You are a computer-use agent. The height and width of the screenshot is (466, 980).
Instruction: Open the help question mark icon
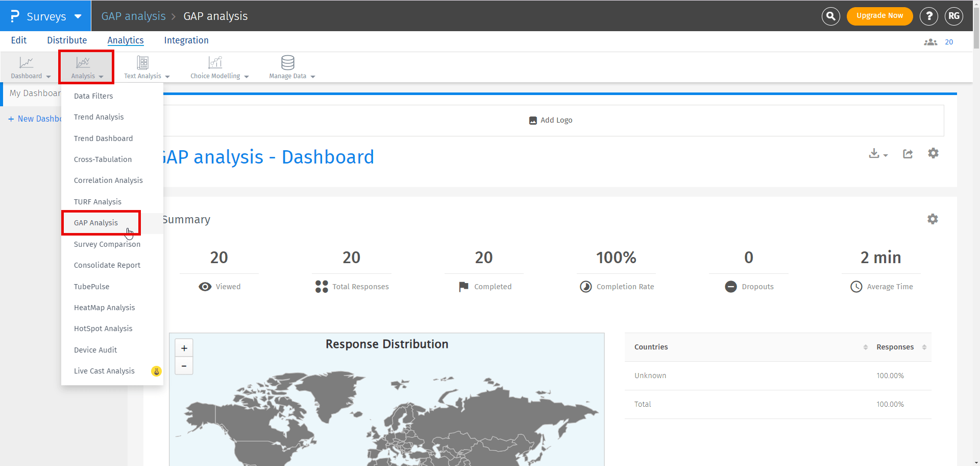pyautogui.click(x=928, y=16)
